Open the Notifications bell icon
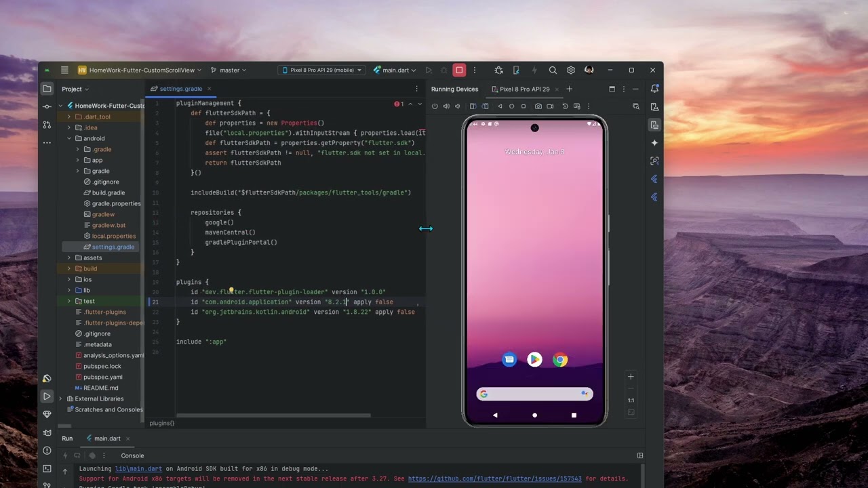The image size is (868, 488). click(654, 89)
